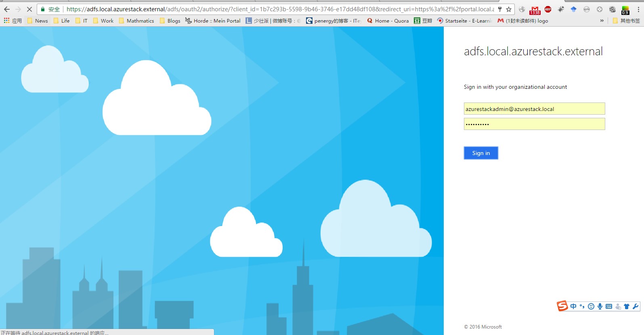Click the username field with azurestackadmin
This screenshot has width=644, height=335.
(x=534, y=109)
